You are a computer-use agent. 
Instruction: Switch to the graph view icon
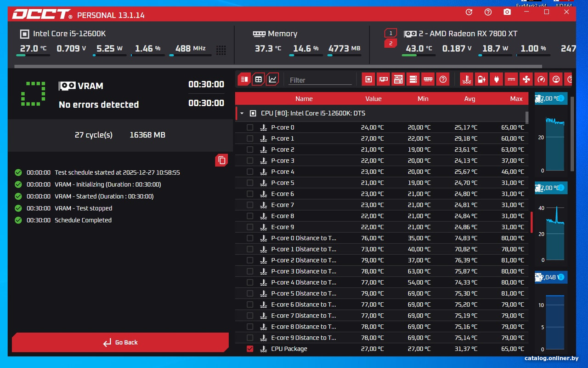pyautogui.click(x=272, y=79)
